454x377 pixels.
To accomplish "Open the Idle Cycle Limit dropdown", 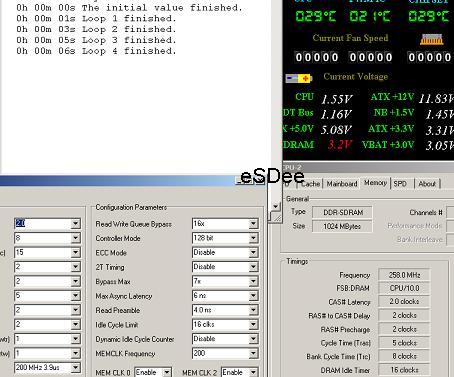I will point(253,325).
